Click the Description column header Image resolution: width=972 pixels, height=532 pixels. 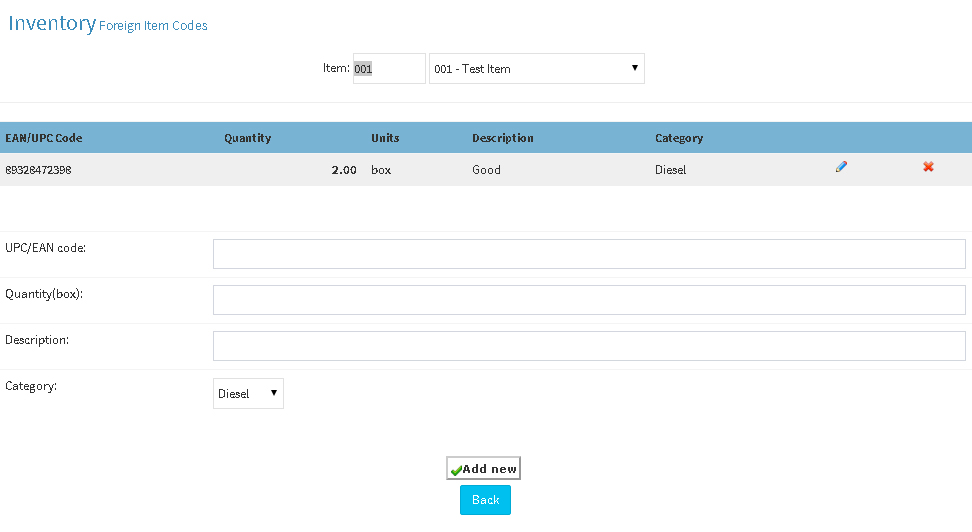tap(503, 138)
